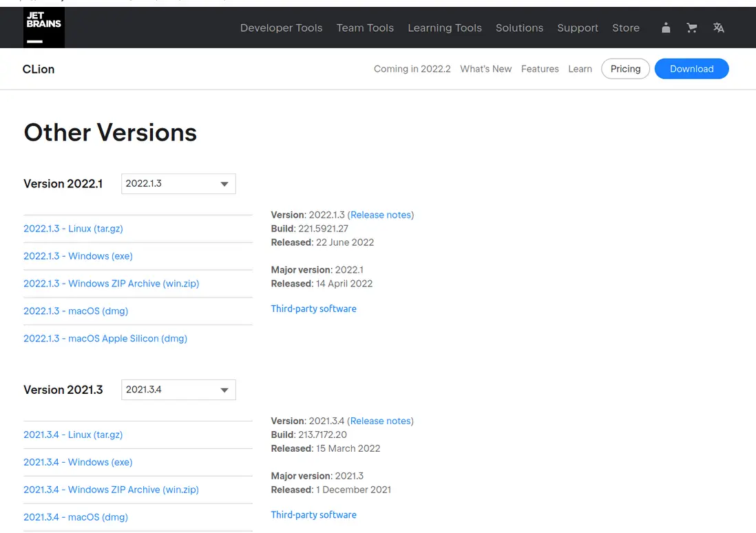Open Coming in 2022.2 page

412,69
